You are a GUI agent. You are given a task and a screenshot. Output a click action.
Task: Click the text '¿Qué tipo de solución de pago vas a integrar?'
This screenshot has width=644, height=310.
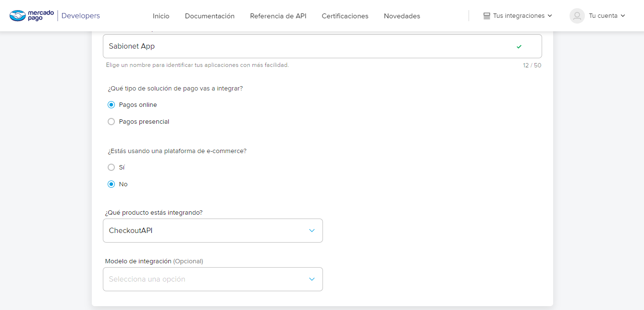click(175, 89)
